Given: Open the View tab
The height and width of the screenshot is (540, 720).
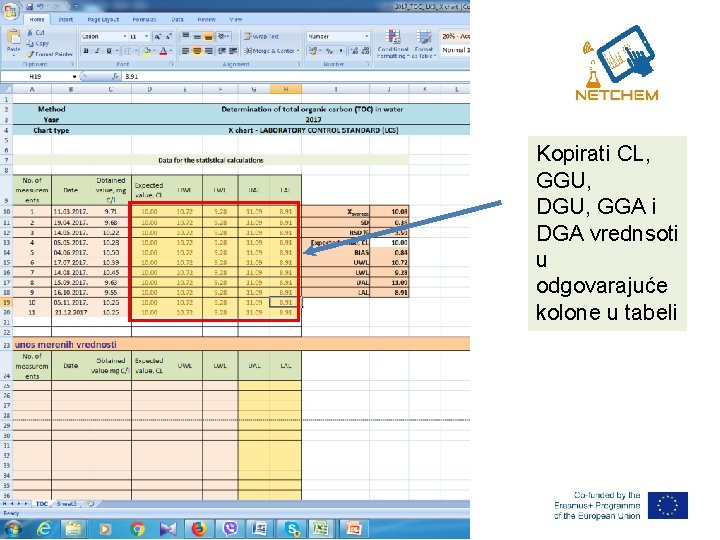Looking at the screenshot, I should (x=236, y=19).
